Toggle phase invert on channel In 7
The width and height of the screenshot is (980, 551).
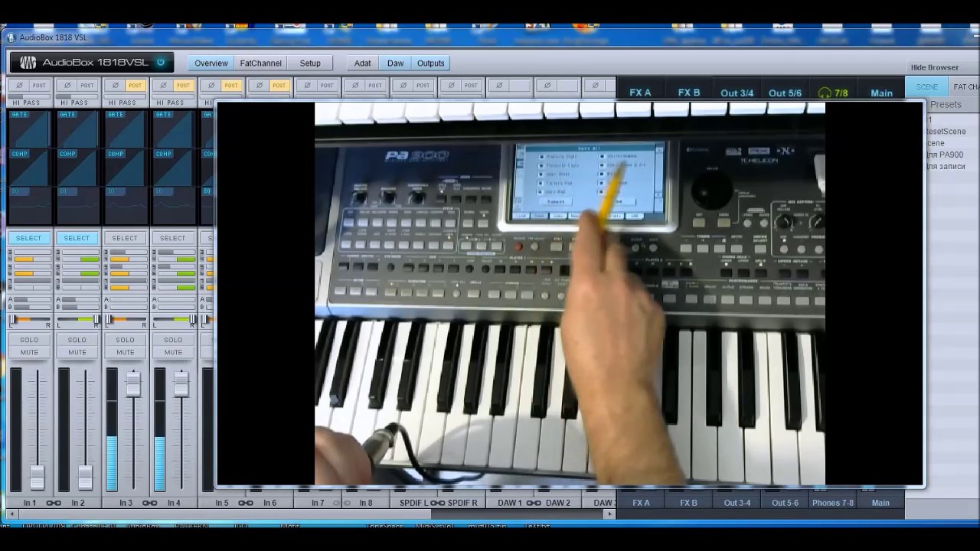click(x=307, y=85)
